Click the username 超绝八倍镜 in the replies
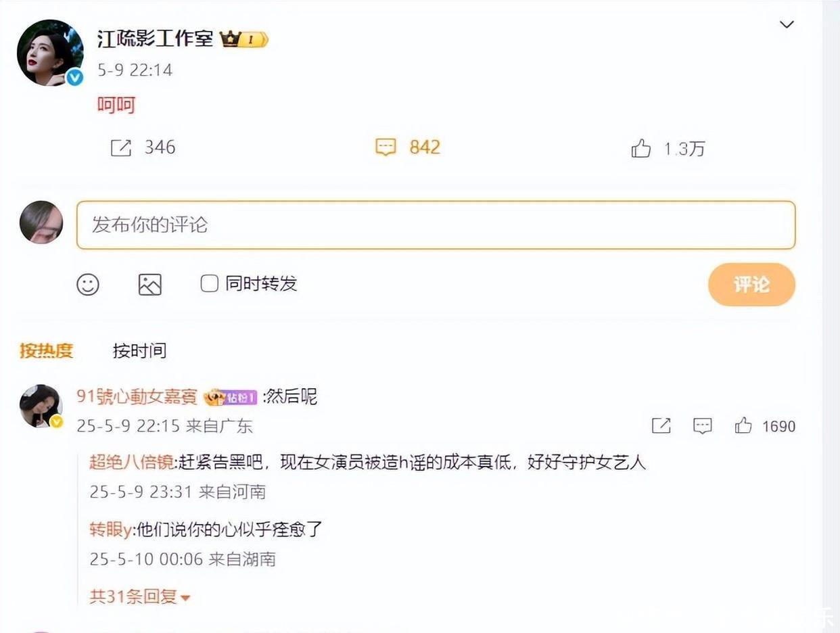The width and height of the screenshot is (840, 633). point(131,462)
